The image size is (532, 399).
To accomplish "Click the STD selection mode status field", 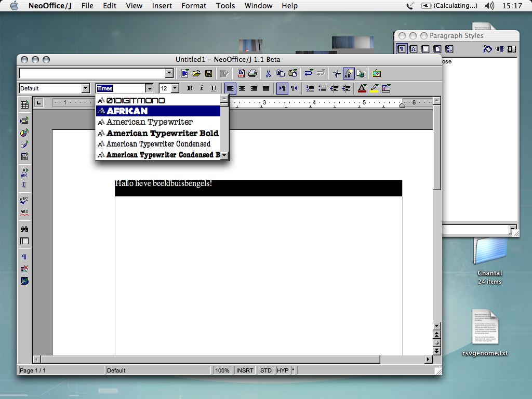I will (x=265, y=370).
